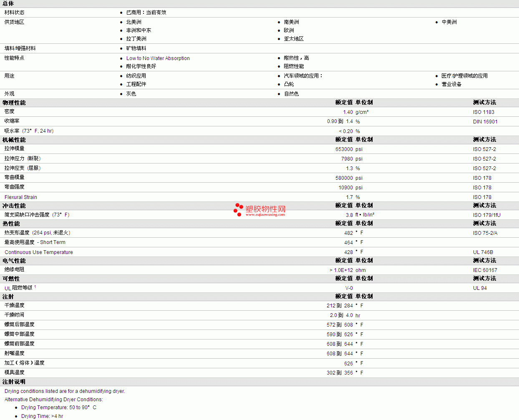Select the 螺筒后部温度 row label

pyautogui.click(x=19, y=325)
